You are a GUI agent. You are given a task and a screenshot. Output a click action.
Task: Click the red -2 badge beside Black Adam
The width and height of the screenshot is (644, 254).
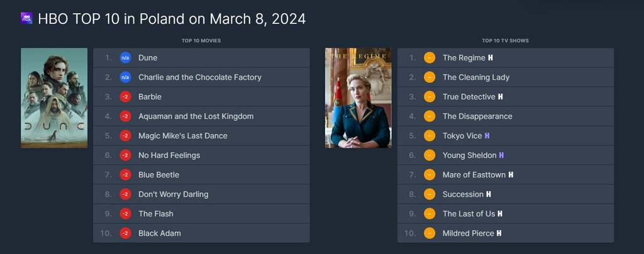point(125,233)
